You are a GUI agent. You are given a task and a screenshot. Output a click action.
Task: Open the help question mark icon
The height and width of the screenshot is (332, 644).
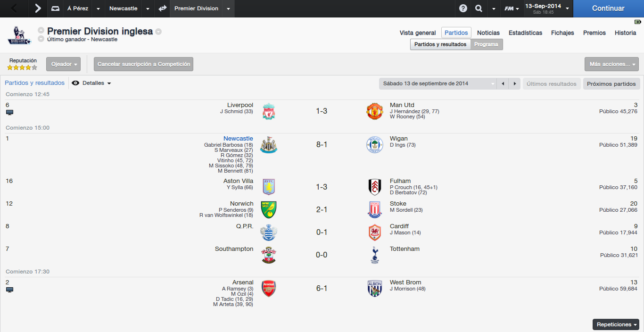coord(463,8)
